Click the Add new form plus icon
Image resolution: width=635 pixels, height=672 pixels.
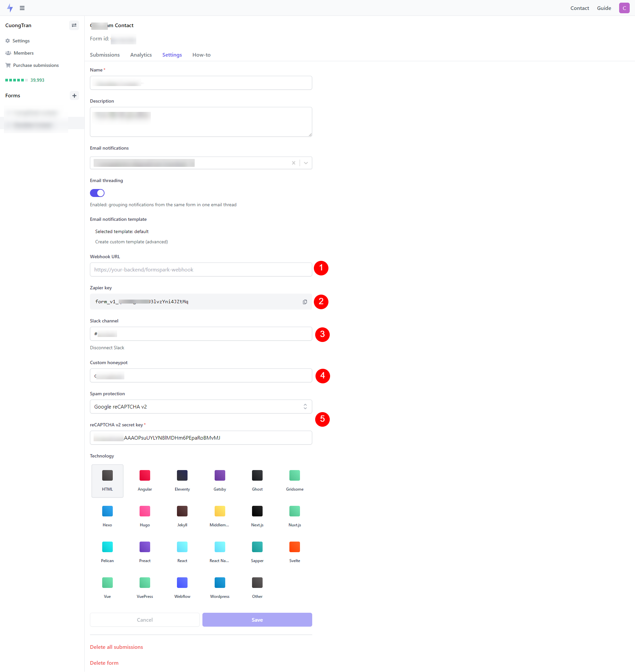tap(75, 96)
